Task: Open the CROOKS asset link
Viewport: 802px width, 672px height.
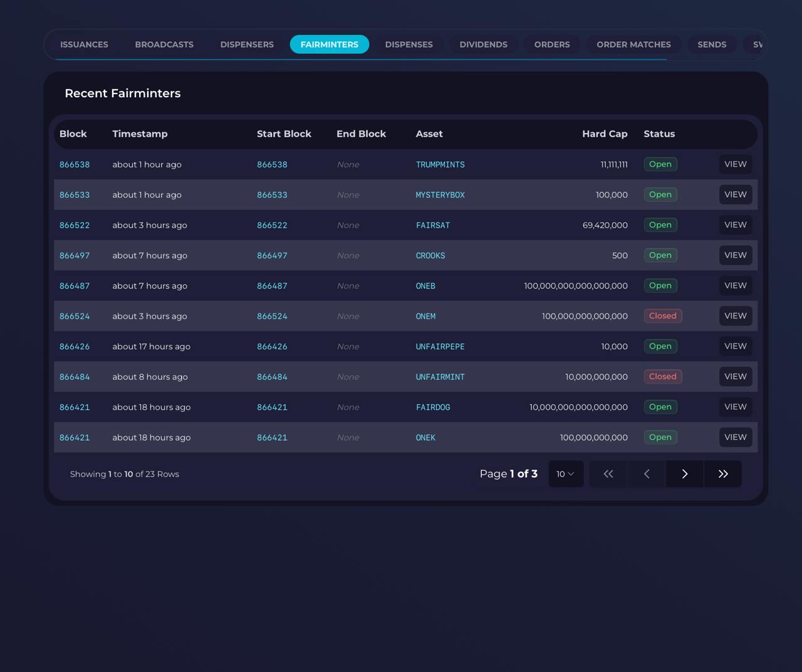Action: (430, 256)
